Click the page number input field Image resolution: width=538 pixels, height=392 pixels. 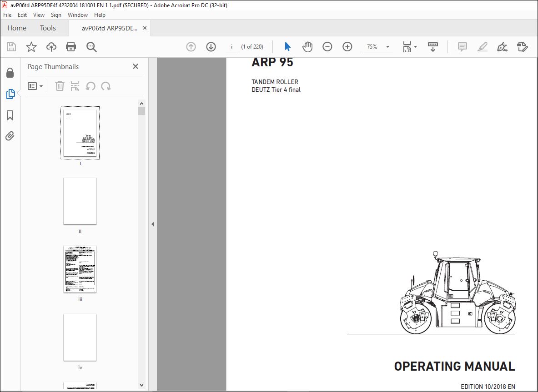tap(232, 47)
